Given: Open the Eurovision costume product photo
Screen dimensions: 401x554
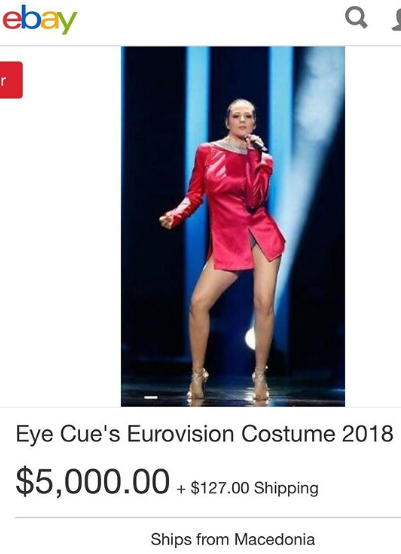Looking at the screenshot, I should (233, 226).
